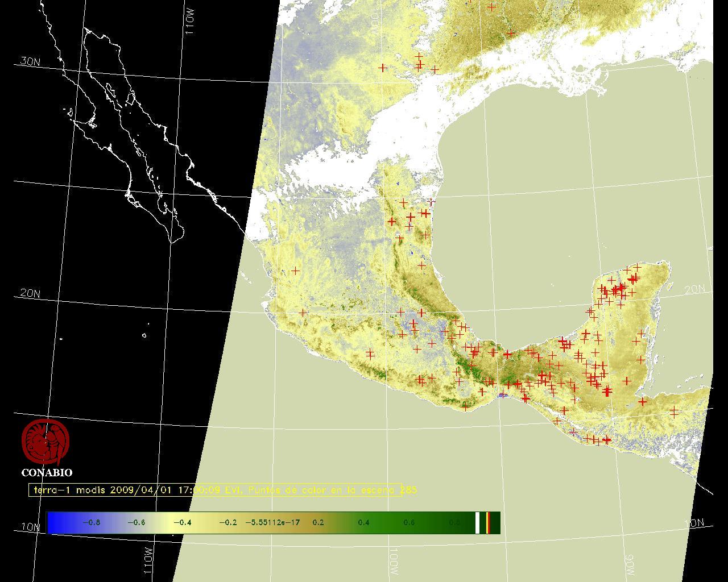Click the 20N latitude label on the left side
The height and width of the screenshot is (582, 728).
[x=30, y=294]
